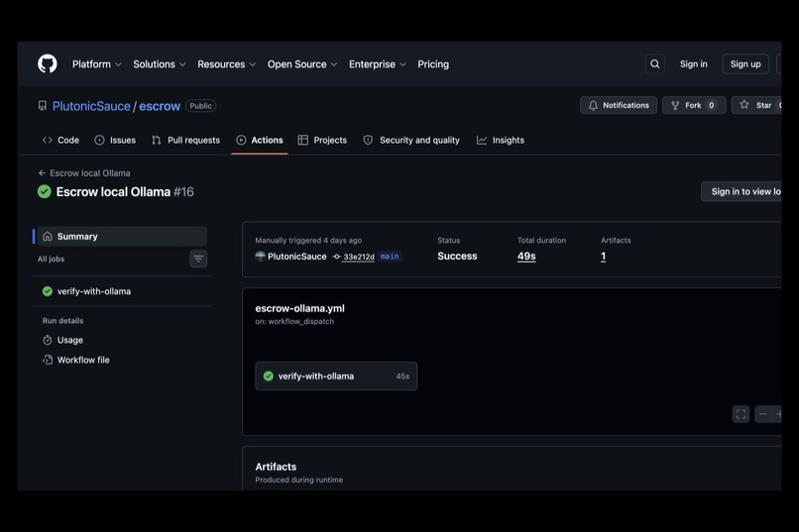Viewport: 799px width, 532px height.
Task: Select the Actions tab
Action: [x=260, y=140]
